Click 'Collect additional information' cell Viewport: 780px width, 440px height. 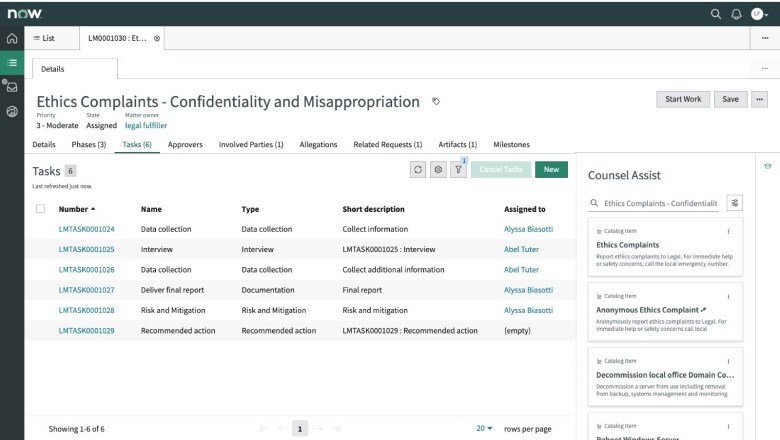(x=393, y=269)
